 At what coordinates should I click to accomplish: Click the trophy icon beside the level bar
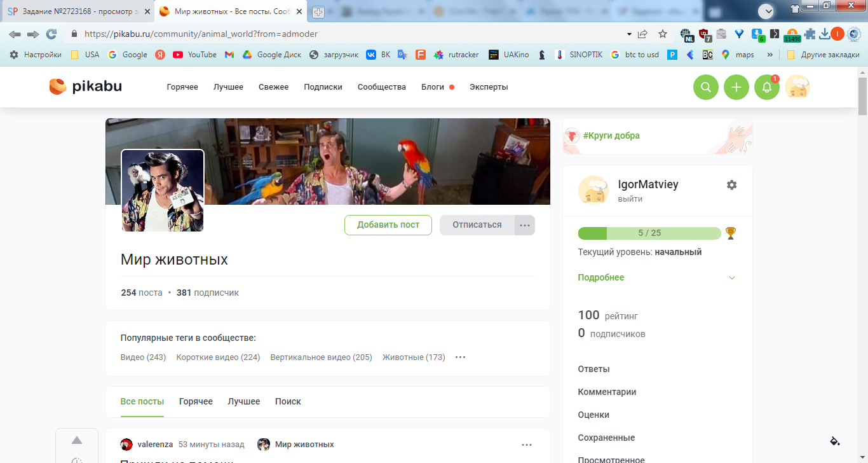point(731,233)
